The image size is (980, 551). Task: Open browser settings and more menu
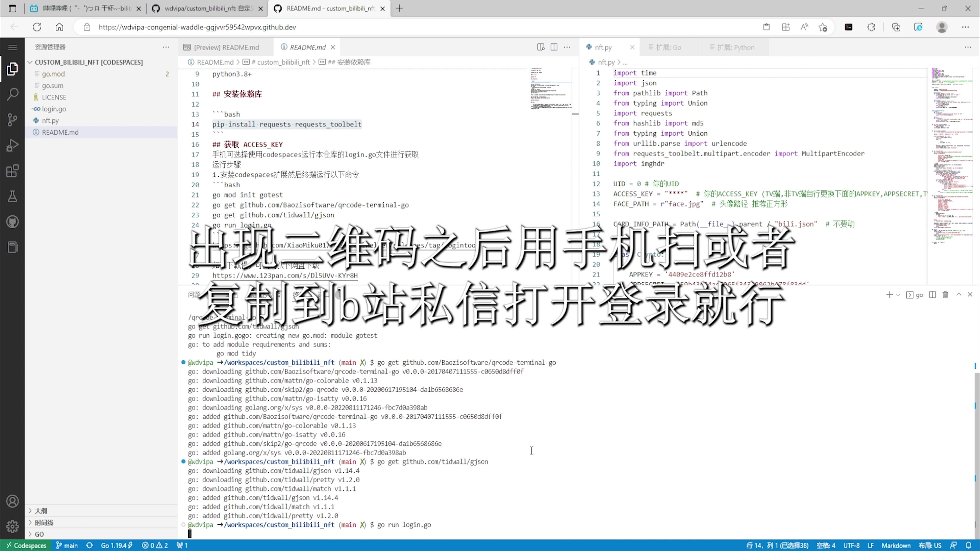coord(965,27)
